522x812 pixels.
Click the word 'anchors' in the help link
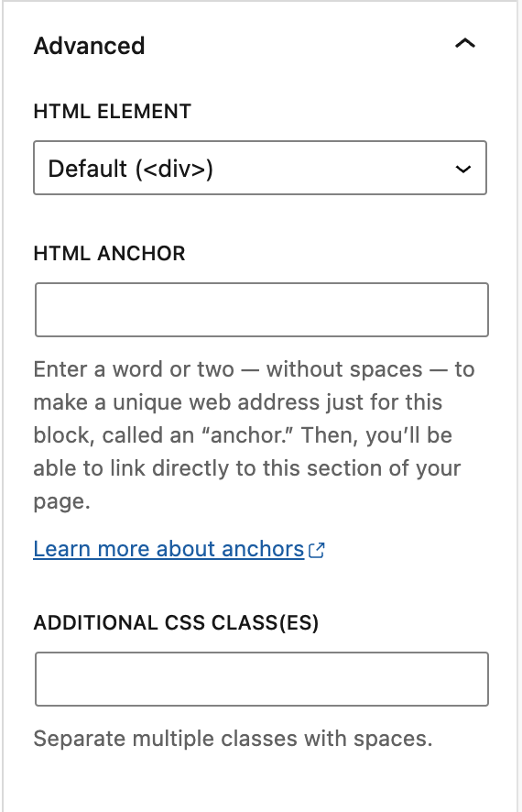pos(262,549)
